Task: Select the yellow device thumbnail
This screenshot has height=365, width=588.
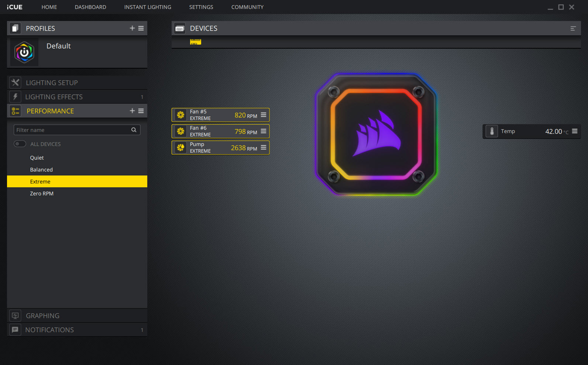Action: [196, 42]
